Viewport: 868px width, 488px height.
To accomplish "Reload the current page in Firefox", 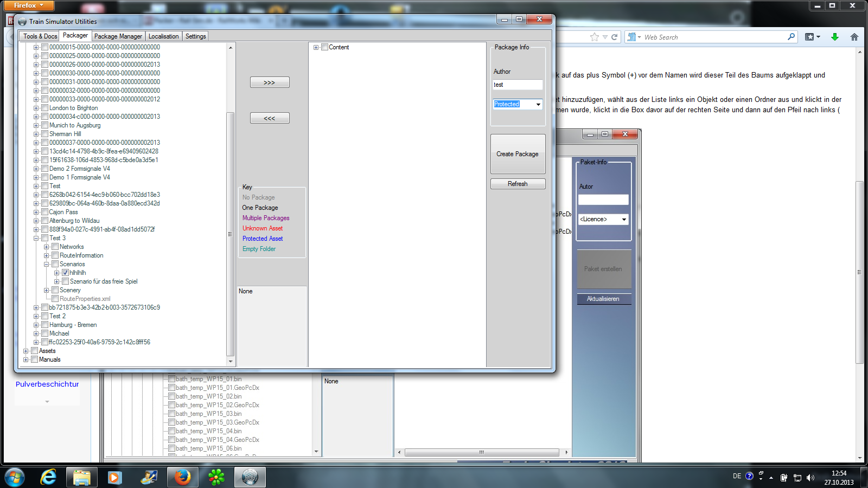I will (x=615, y=37).
